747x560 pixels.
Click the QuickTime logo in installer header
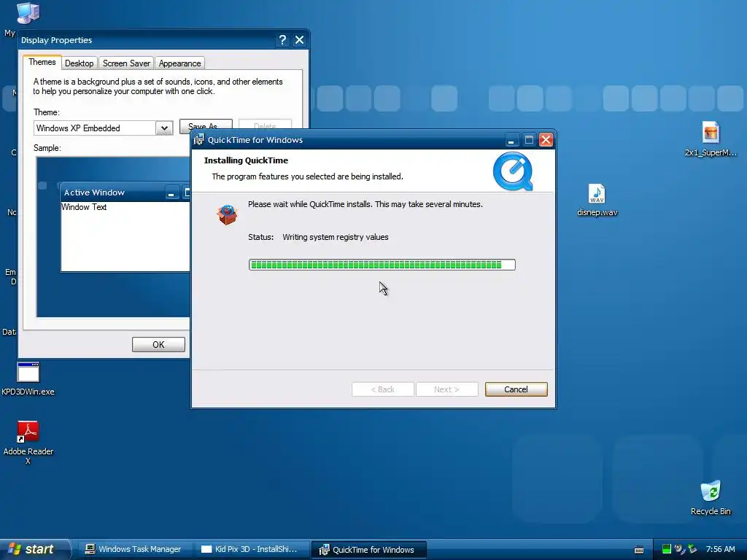click(513, 171)
